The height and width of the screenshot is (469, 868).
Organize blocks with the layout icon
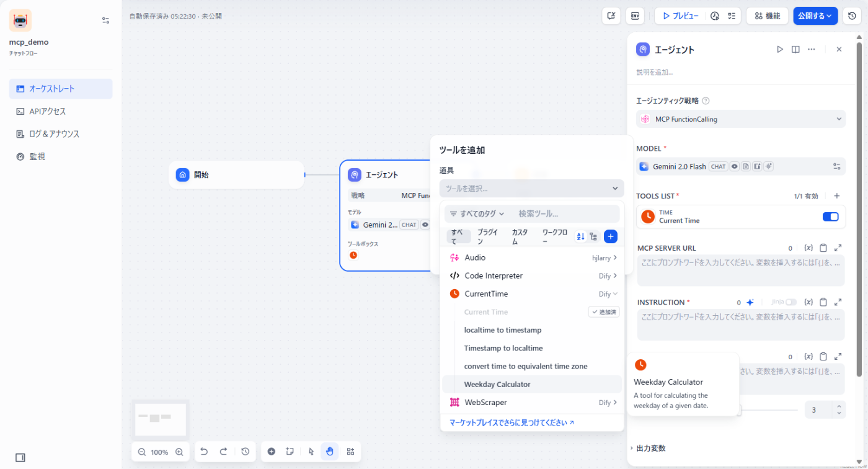(x=350, y=452)
